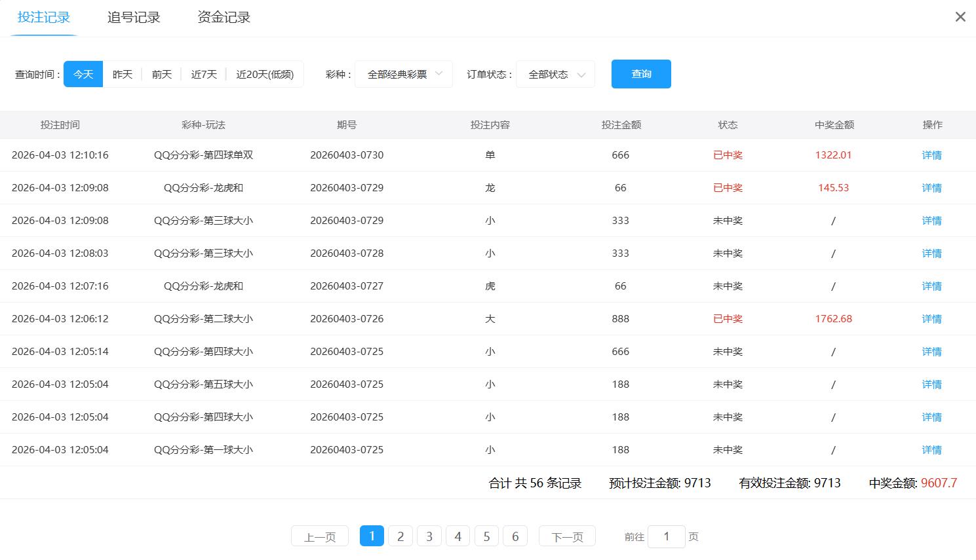选择近7天时间范围
Viewport: 976px width, 560px height.
203,74
